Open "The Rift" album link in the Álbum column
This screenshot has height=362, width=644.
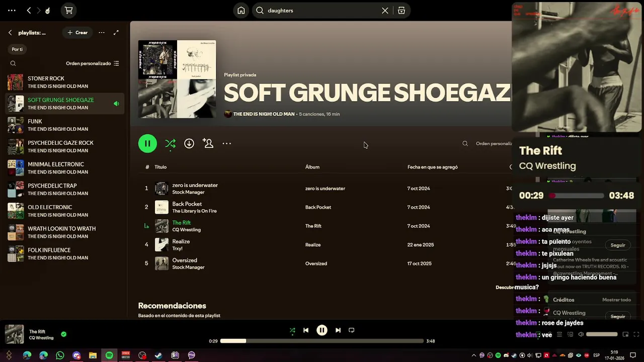pyautogui.click(x=313, y=226)
